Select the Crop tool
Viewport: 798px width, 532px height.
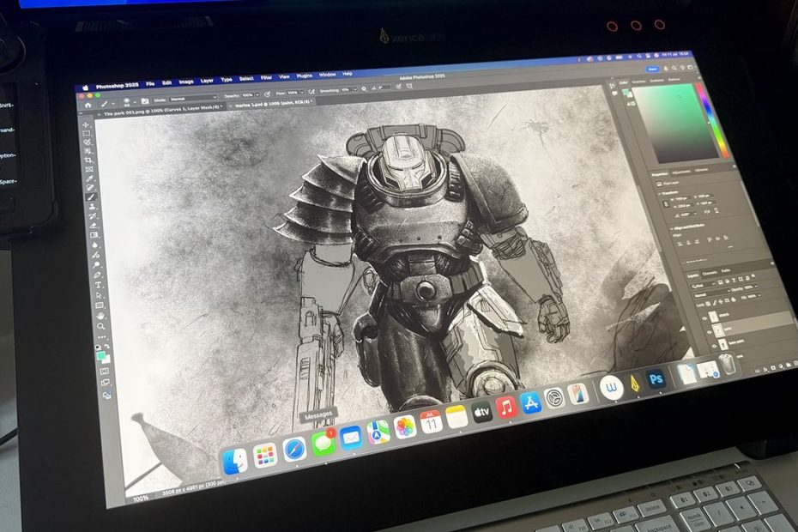pos(89,160)
